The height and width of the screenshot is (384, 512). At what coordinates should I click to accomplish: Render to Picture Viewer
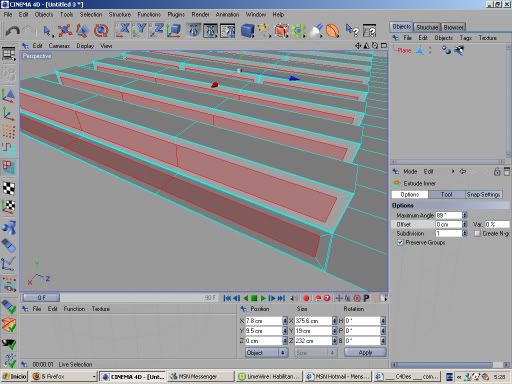pyautogui.click(x=211, y=31)
